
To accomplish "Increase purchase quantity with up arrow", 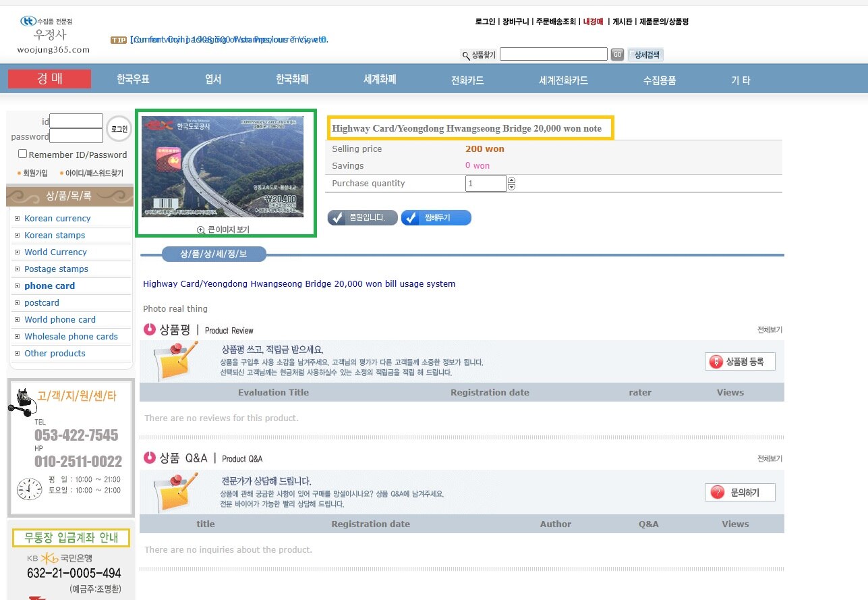I will 511,180.
